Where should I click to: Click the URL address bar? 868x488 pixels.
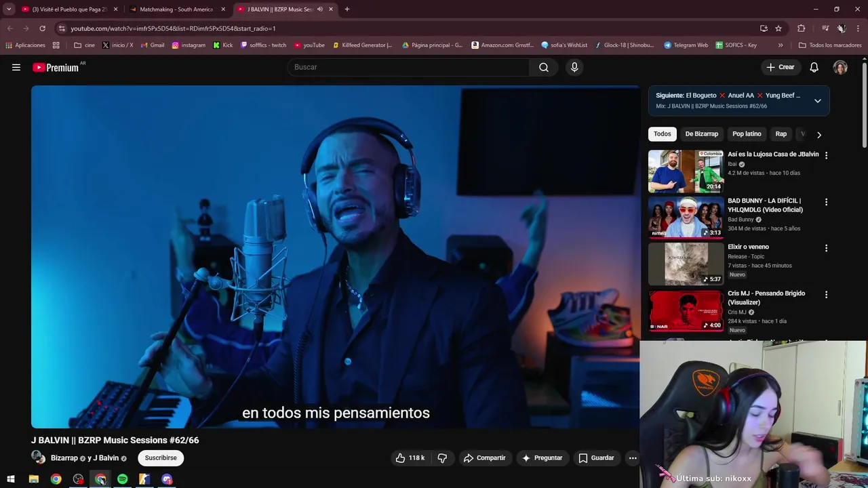click(407, 28)
